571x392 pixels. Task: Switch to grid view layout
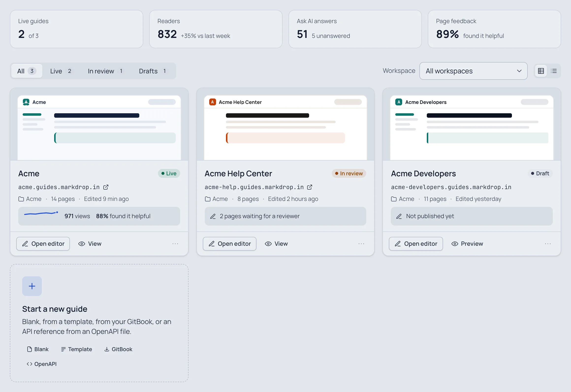[x=541, y=71]
